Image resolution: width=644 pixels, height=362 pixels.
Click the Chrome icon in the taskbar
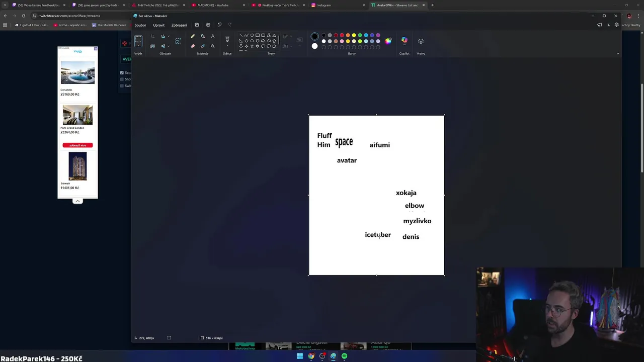[x=311, y=356]
